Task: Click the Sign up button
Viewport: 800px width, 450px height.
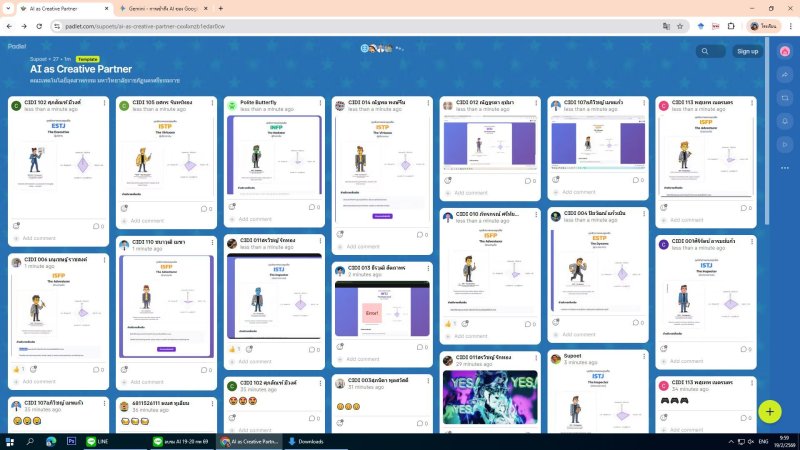Action: coord(747,51)
